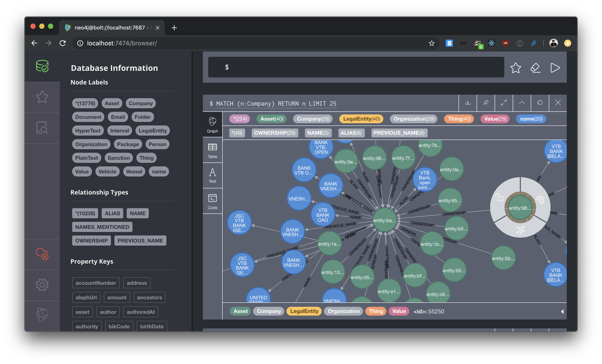Open the Cloud sync sidebar icon
This screenshot has height=364, width=602.
point(42,254)
